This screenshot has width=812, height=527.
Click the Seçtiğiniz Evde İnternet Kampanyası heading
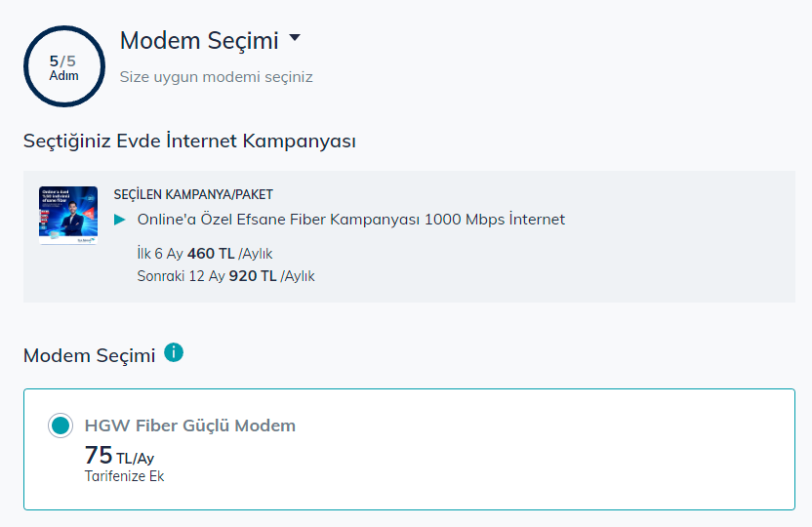(x=189, y=142)
